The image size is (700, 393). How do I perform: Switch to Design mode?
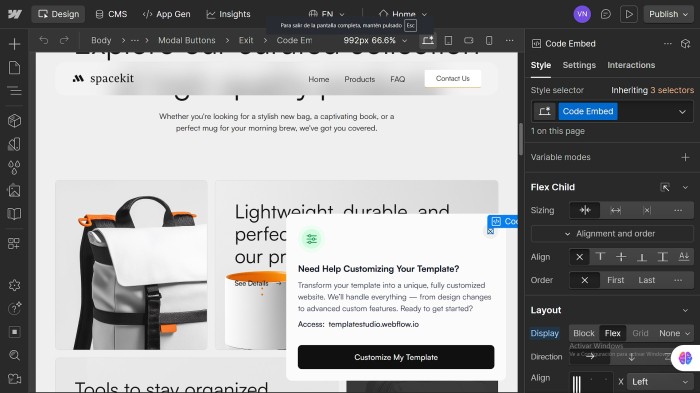pyautogui.click(x=58, y=14)
